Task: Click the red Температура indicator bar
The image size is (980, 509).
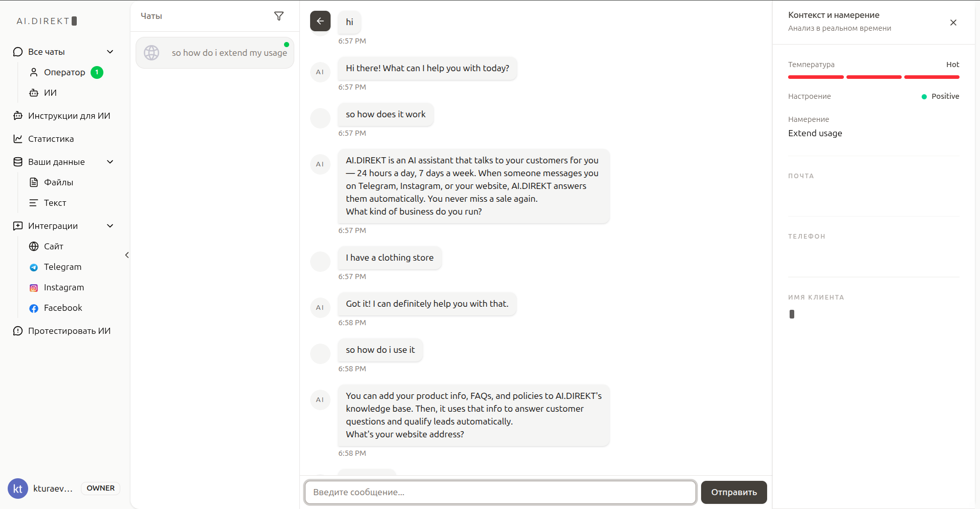Action: [874, 77]
